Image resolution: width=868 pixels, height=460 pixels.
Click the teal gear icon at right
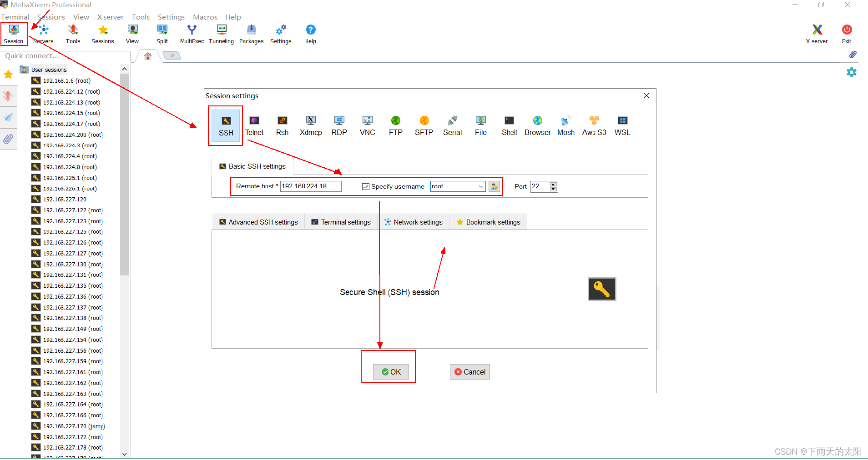pos(852,72)
